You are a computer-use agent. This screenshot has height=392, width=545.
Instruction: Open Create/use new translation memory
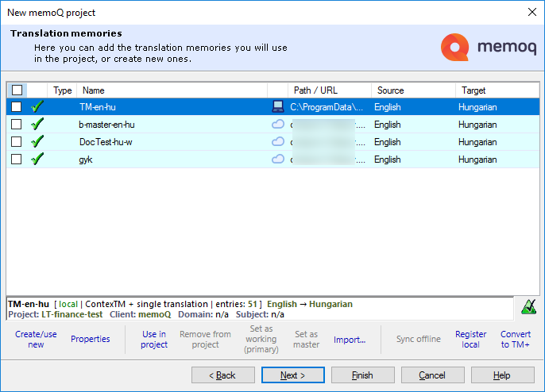pyautogui.click(x=36, y=340)
